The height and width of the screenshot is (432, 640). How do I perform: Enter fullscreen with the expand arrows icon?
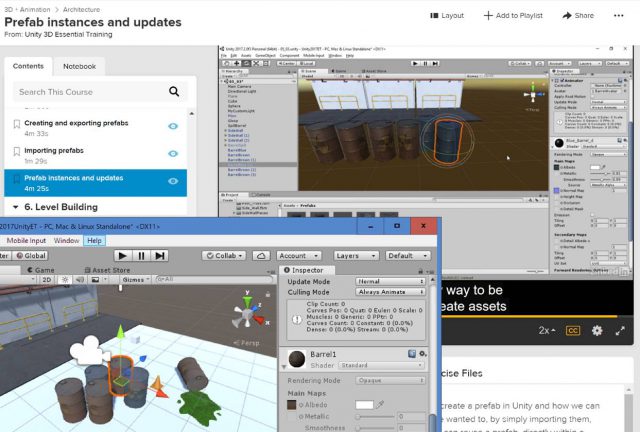(x=620, y=331)
